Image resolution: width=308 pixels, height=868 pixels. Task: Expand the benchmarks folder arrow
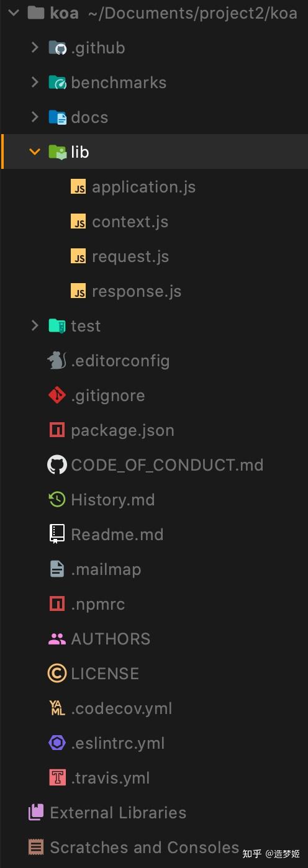(x=35, y=82)
